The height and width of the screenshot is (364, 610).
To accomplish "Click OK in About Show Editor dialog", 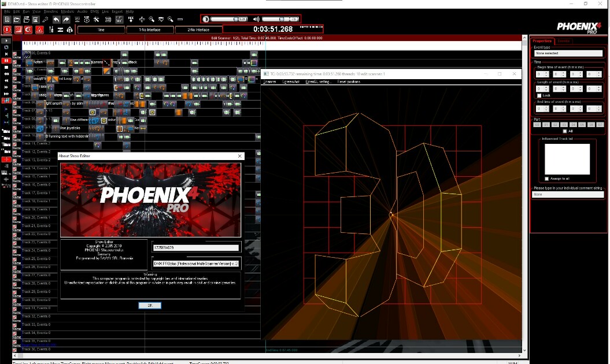I will (x=150, y=305).
